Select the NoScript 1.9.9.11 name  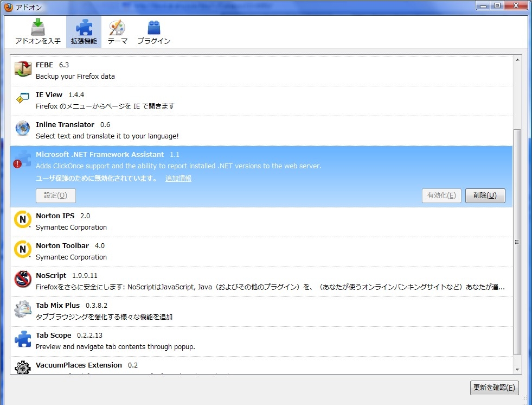[67, 276]
